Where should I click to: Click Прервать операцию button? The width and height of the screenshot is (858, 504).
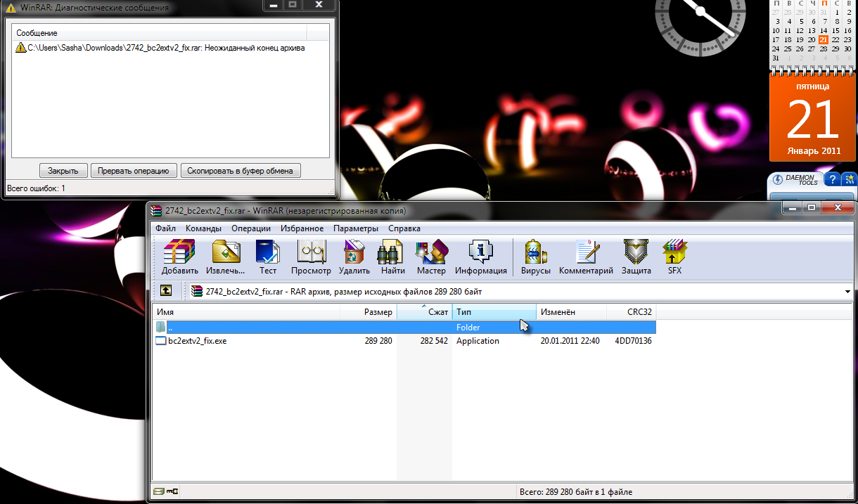click(x=134, y=171)
